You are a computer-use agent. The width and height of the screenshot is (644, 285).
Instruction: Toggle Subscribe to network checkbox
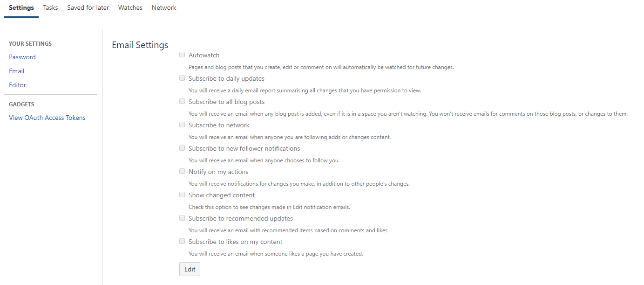(182, 125)
